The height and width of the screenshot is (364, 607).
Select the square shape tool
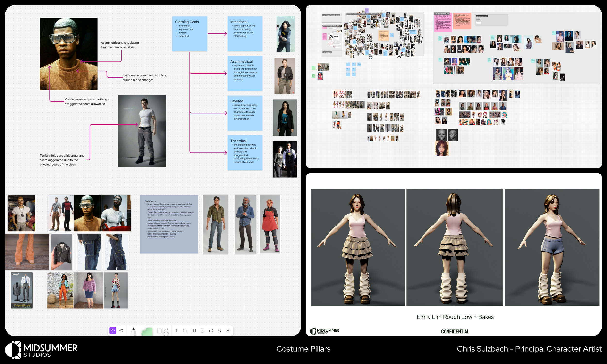pyautogui.click(x=160, y=331)
